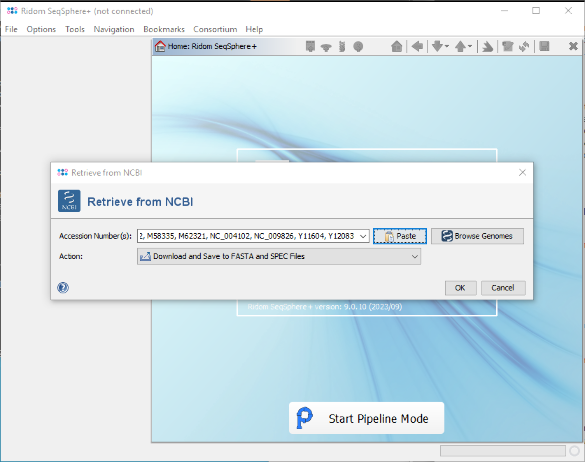Viewport: 585px width, 462px height.
Task: Click the help question mark icon in dialog
Action: 63,287
